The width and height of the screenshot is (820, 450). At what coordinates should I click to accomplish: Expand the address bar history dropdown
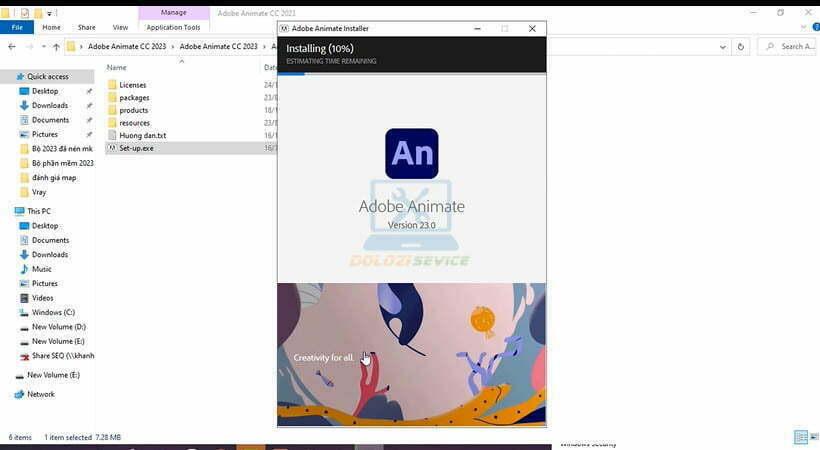pos(723,47)
